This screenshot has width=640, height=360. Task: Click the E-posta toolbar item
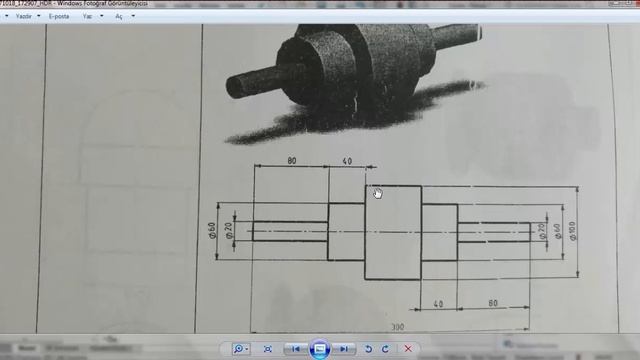59,16
